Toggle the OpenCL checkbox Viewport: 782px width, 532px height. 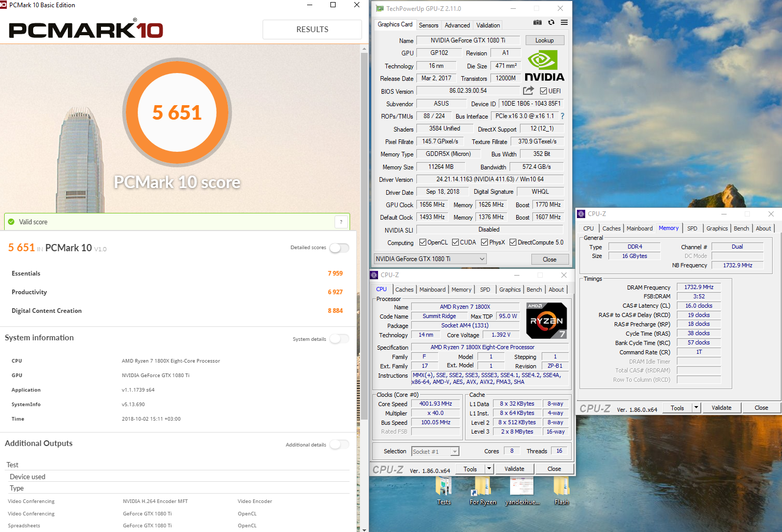click(423, 242)
